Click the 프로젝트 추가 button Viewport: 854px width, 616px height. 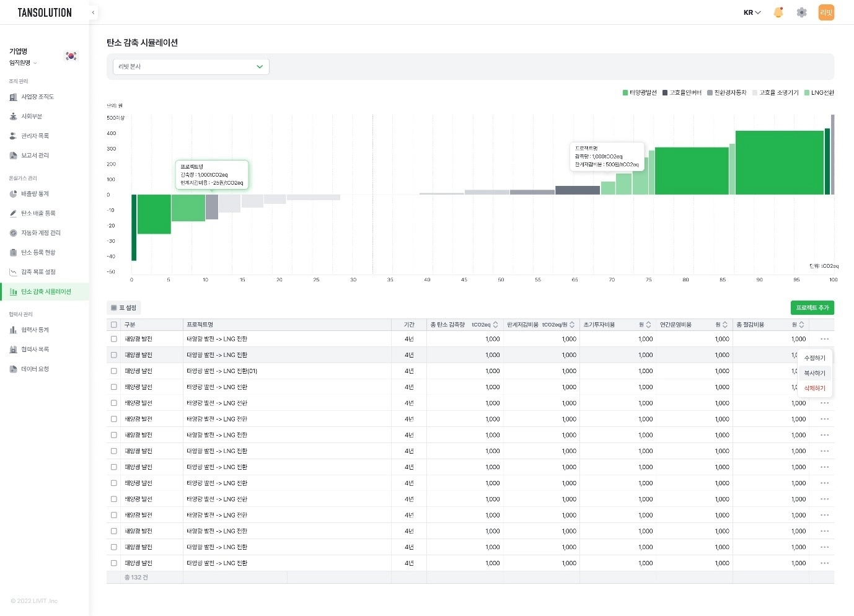(x=812, y=308)
